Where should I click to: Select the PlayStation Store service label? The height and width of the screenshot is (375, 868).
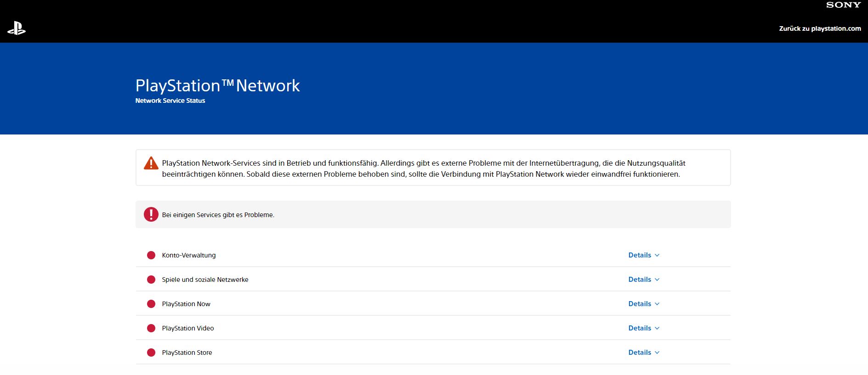187,353
